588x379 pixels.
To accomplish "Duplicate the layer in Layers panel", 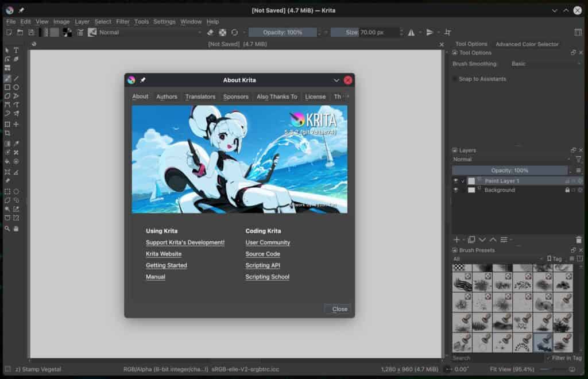I will pos(471,239).
